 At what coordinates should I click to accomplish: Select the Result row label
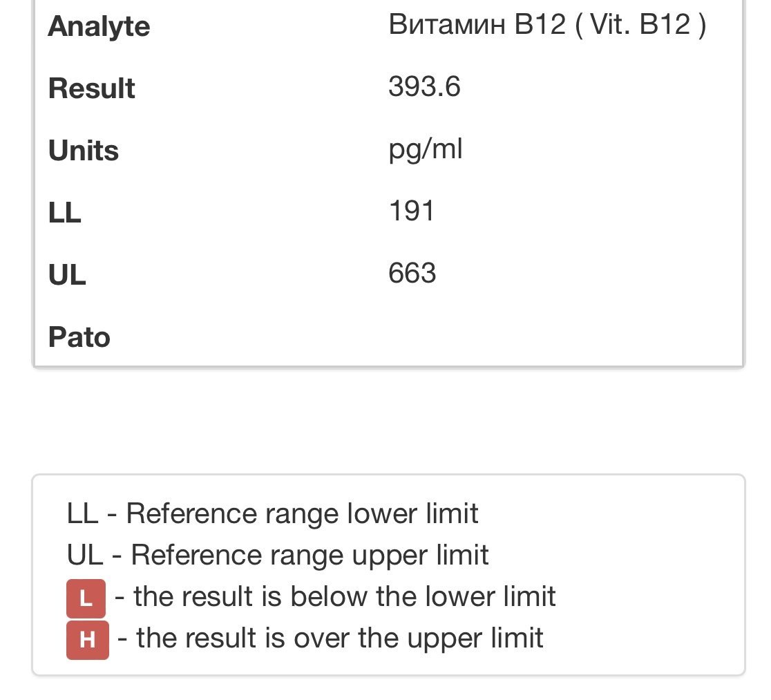pyautogui.click(x=91, y=89)
